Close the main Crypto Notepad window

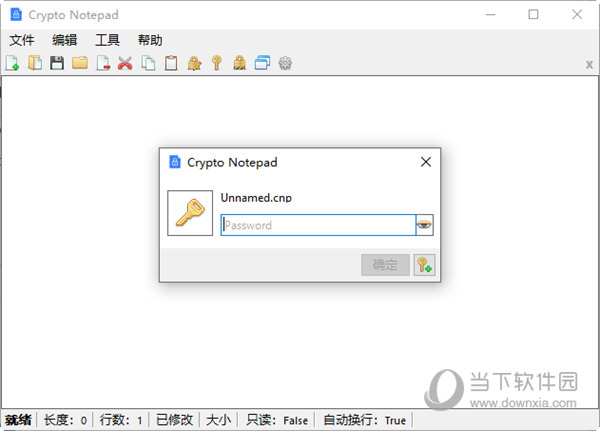point(577,15)
